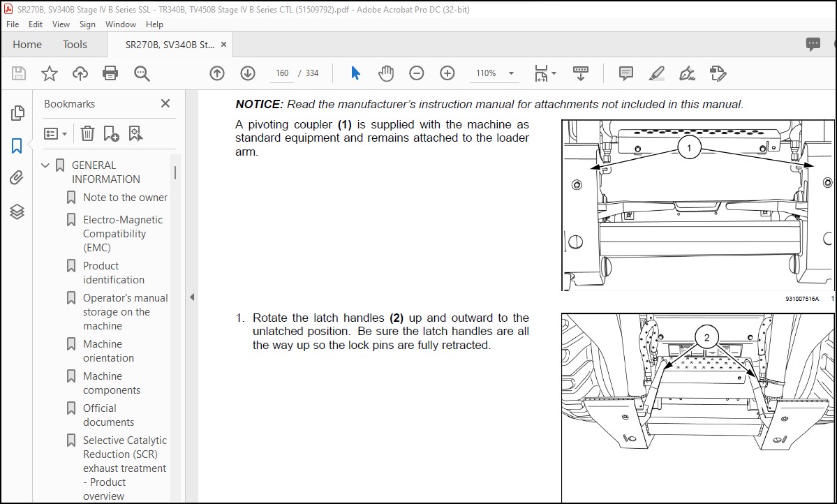Toggle the Bookmarks panel button
The image size is (837, 504).
pos(17,145)
